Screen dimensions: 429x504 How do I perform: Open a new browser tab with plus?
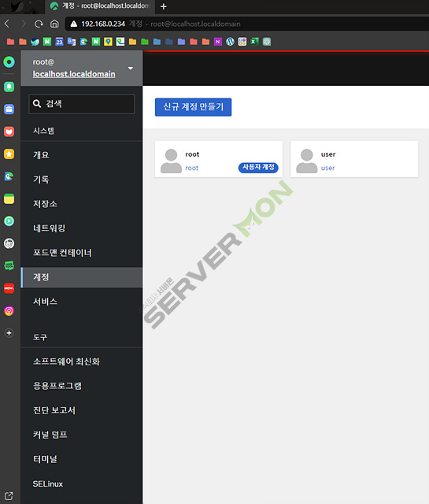pyautogui.click(x=163, y=6)
